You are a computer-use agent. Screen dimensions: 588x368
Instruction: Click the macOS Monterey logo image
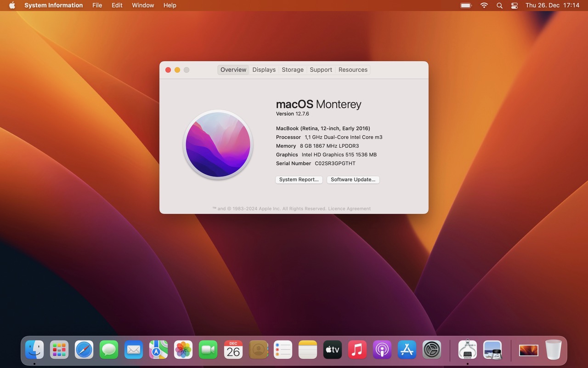click(x=218, y=144)
